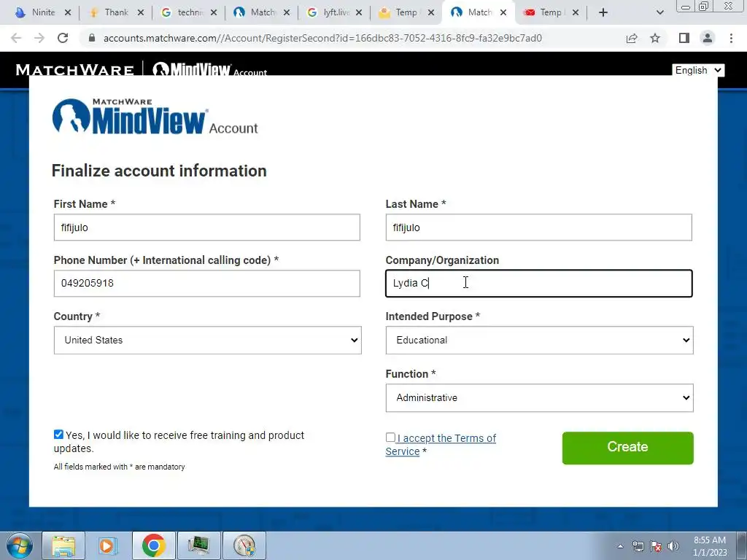Image resolution: width=747 pixels, height=560 pixels.
Task: Reload the page with the refresh icon
Action: (x=63, y=38)
